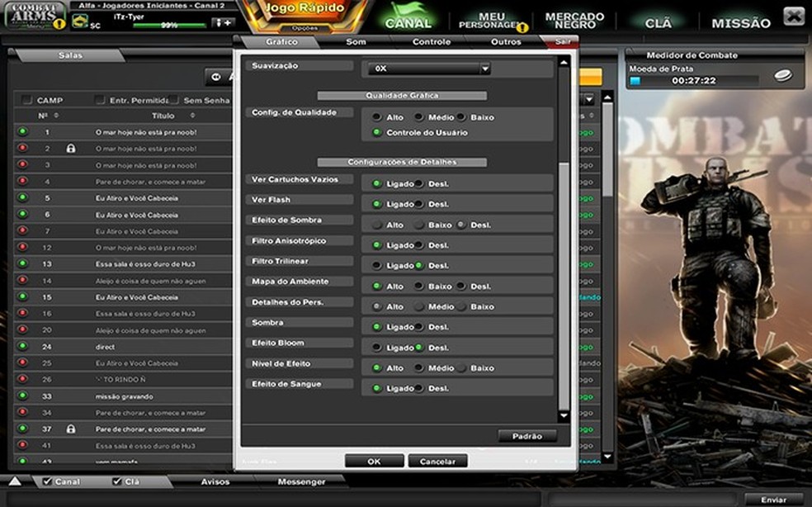The image size is (812, 507).
Task: Toggle the CAMP checkbox filter
Action: (26, 100)
